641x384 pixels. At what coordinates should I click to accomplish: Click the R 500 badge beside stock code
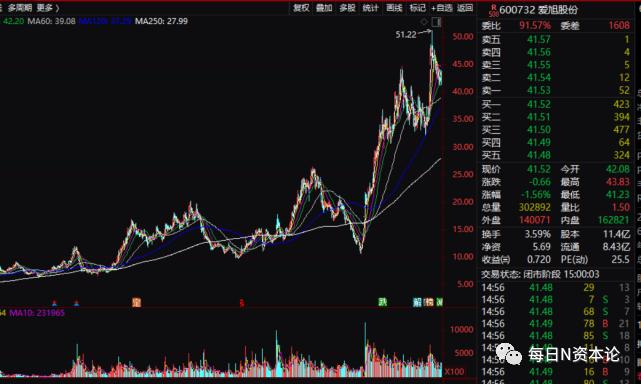coord(494,11)
